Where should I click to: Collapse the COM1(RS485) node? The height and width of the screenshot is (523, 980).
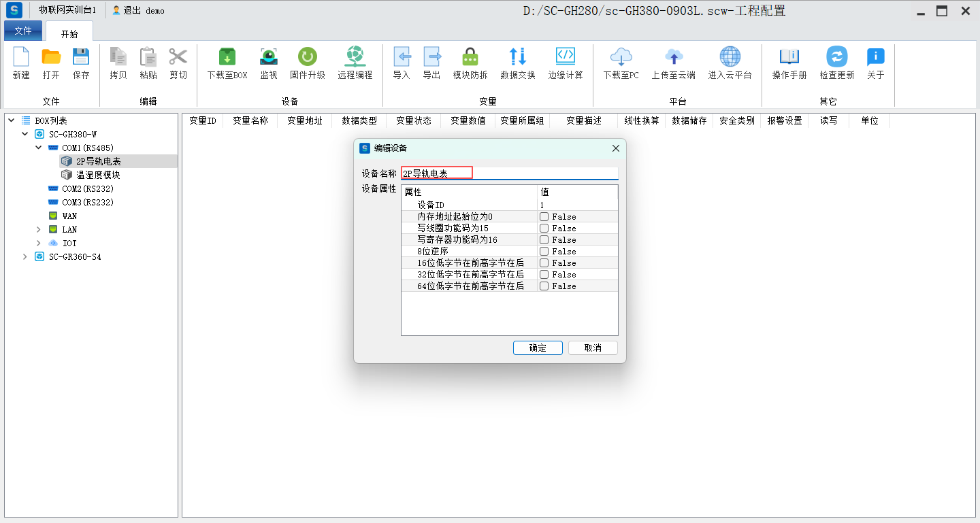click(39, 148)
